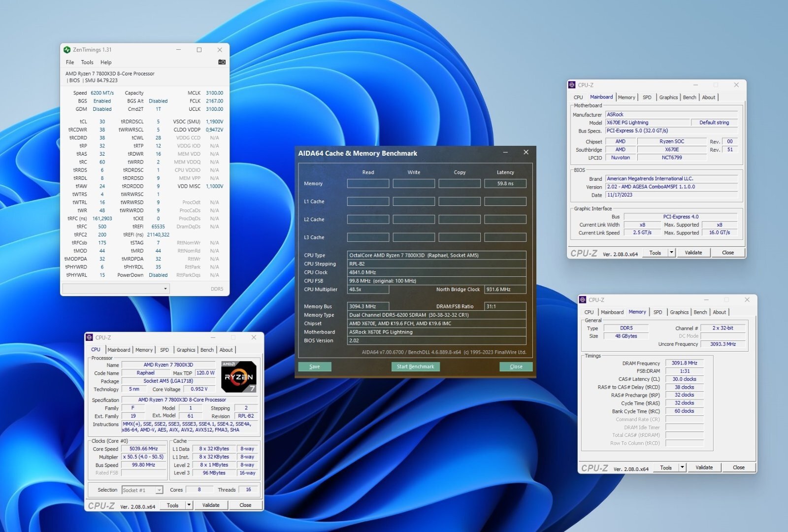Switch to the Memory tab in the CPU-Z CPU window
The width and height of the screenshot is (788, 532).
[144, 350]
